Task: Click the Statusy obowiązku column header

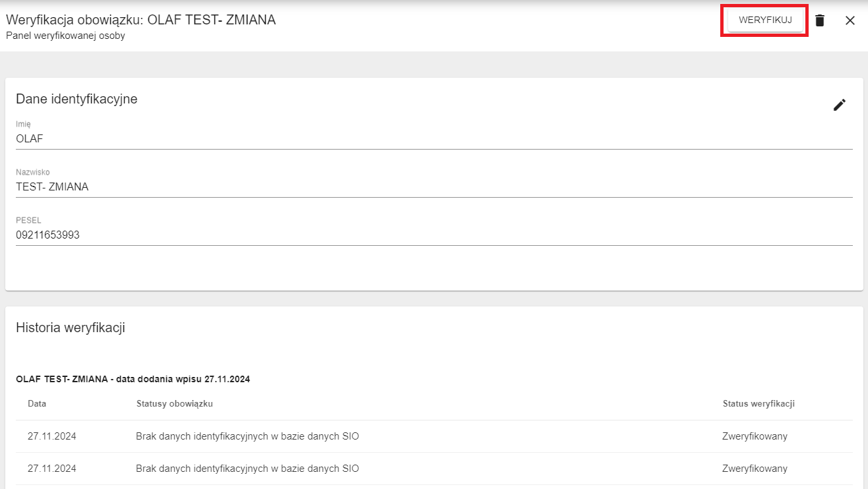Action: tap(174, 403)
